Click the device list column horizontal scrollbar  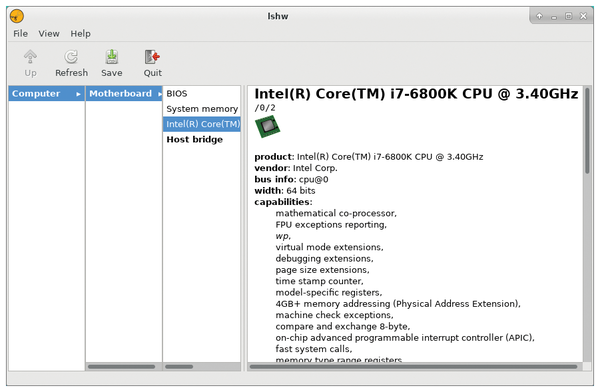tap(179, 367)
